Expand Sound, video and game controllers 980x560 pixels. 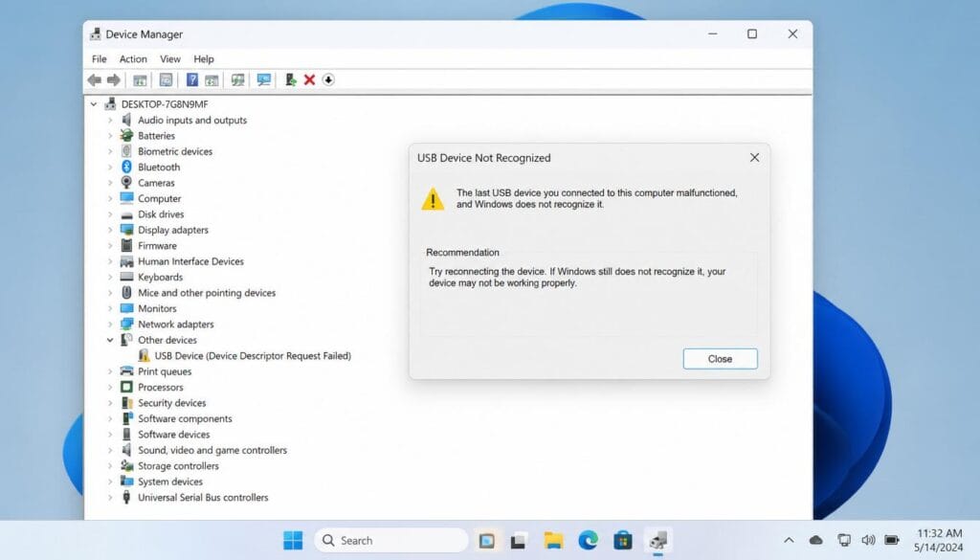point(110,450)
